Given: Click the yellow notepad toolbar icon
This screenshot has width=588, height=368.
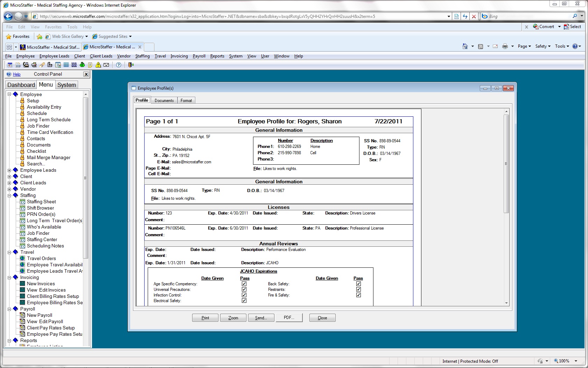Looking at the screenshot, I should 90,65.
